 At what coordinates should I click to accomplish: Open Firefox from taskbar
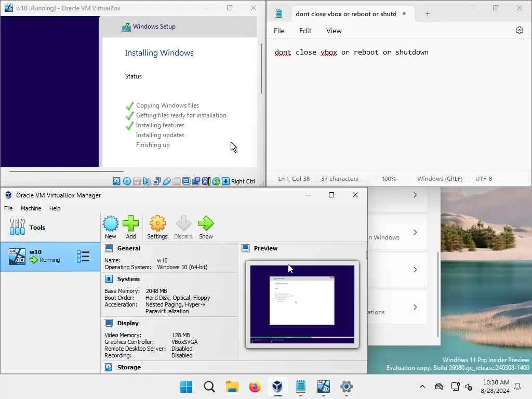pyautogui.click(x=255, y=387)
